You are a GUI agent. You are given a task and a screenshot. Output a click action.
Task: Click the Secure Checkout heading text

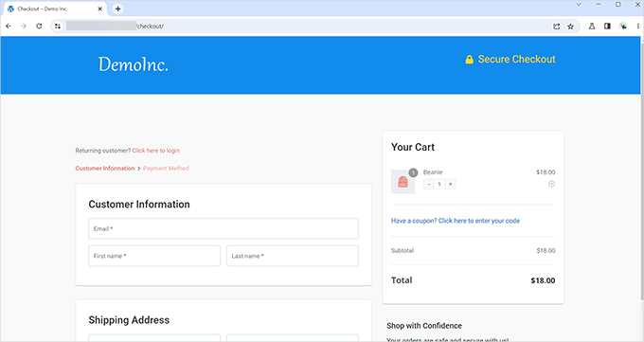pyautogui.click(x=516, y=59)
